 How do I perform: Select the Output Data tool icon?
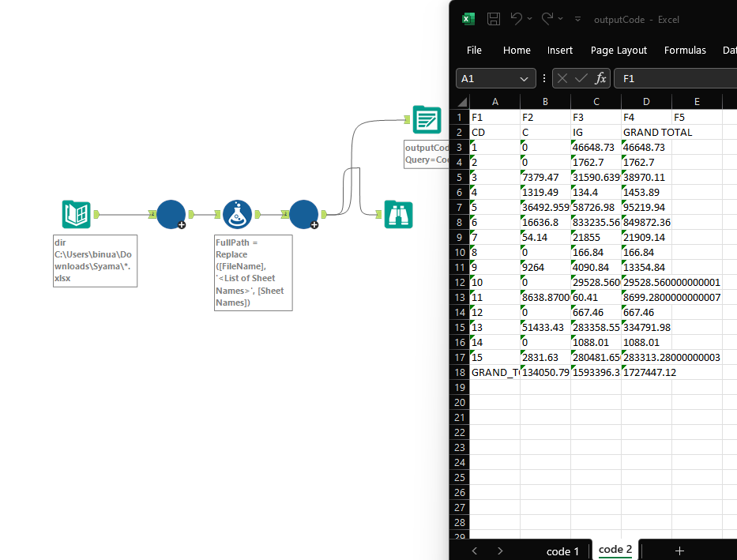[427, 120]
